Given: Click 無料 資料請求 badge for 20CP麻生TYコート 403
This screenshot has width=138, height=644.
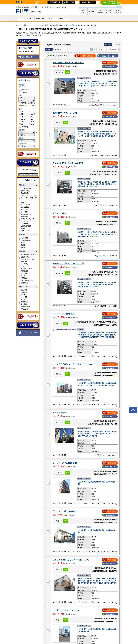Looking at the screenshot, I should point(110,63).
